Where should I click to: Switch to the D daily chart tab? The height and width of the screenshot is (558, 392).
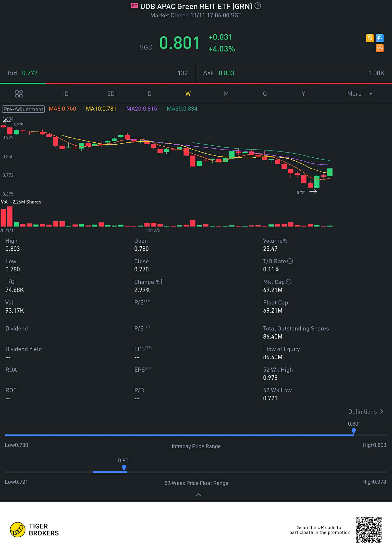149,94
